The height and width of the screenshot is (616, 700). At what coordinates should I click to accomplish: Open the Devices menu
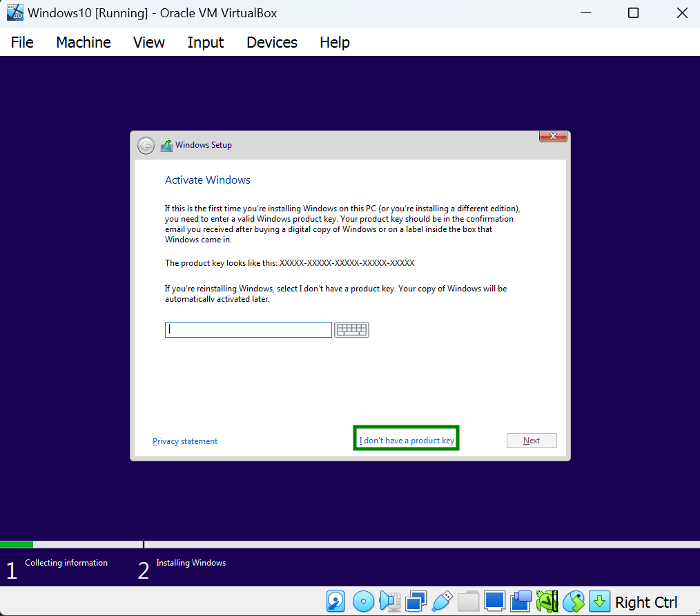click(x=272, y=42)
